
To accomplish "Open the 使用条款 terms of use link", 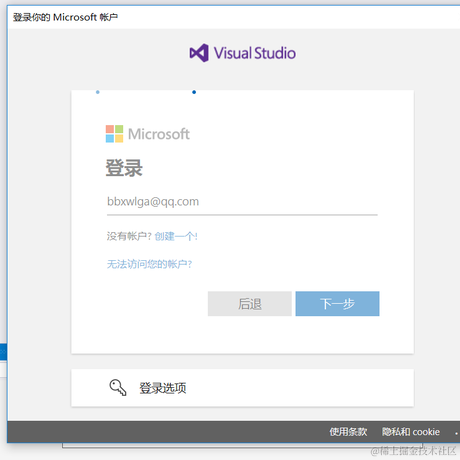I will [x=348, y=432].
